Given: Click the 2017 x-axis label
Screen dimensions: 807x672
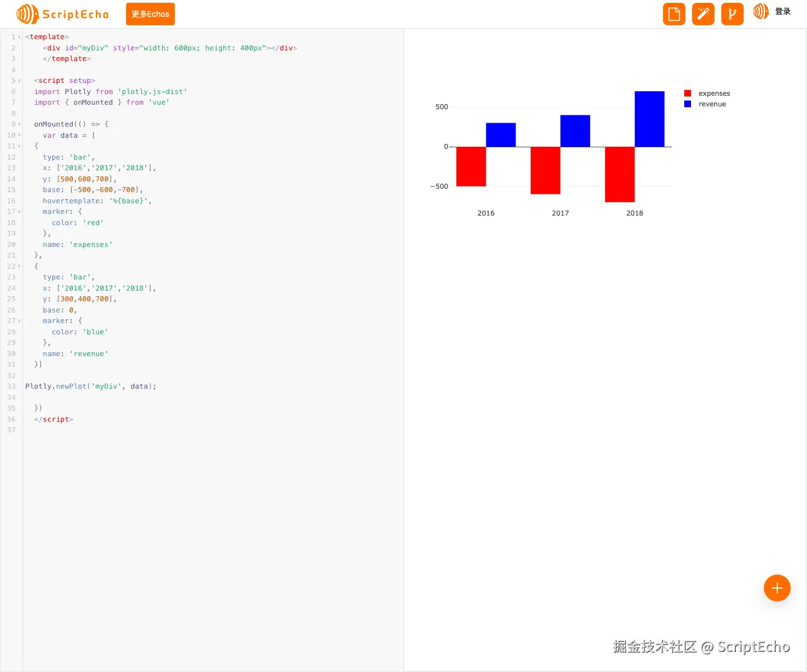Looking at the screenshot, I should click(x=560, y=213).
